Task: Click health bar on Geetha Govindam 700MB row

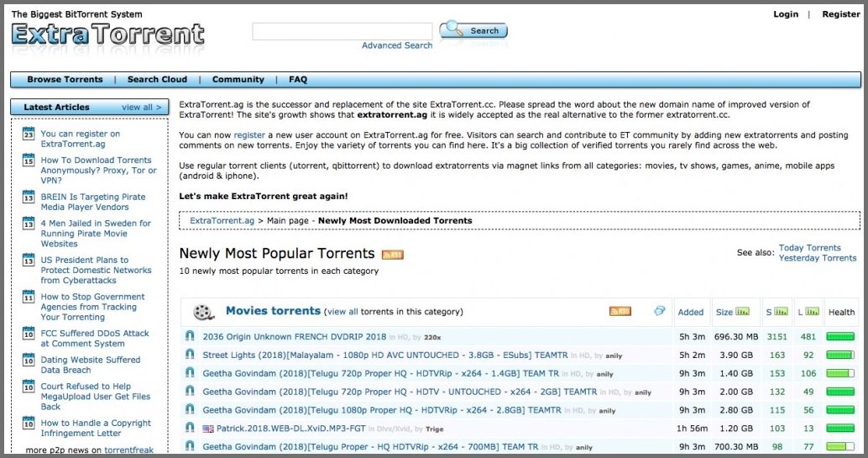Action: [x=840, y=446]
